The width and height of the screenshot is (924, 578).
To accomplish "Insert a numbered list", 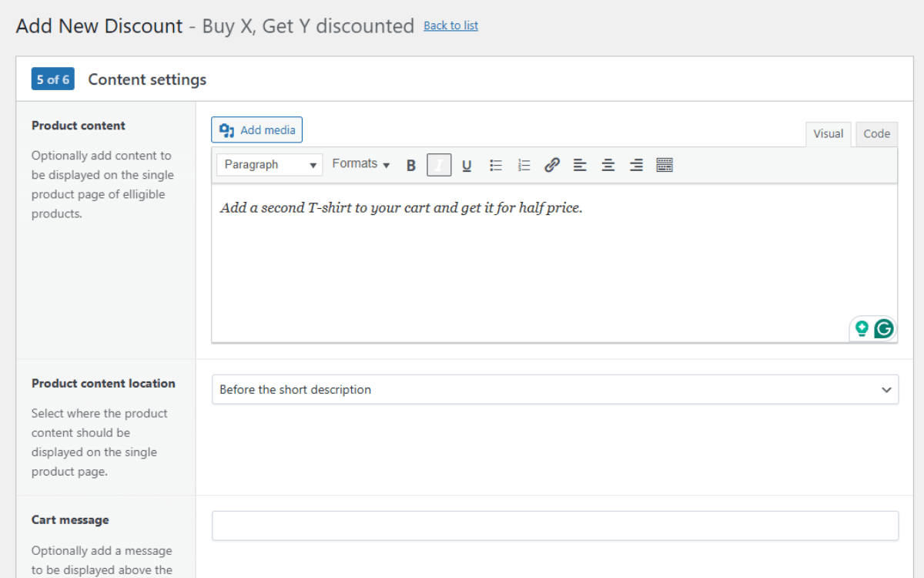I will coord(524,165).
